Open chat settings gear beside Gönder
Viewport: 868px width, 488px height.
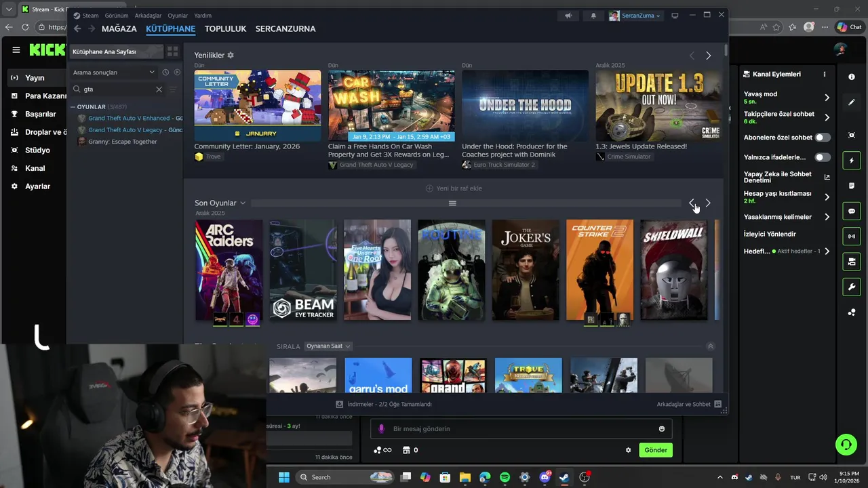[x=628, y=450]
